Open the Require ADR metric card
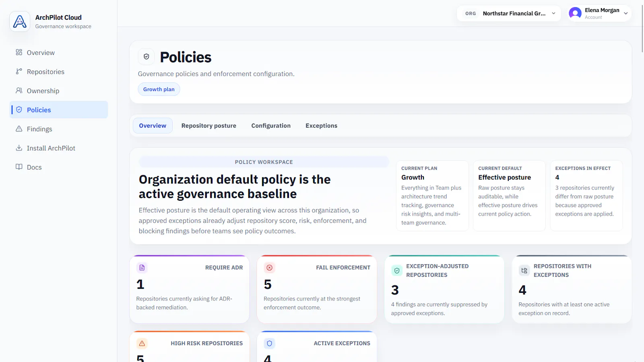 pos(190,289)
